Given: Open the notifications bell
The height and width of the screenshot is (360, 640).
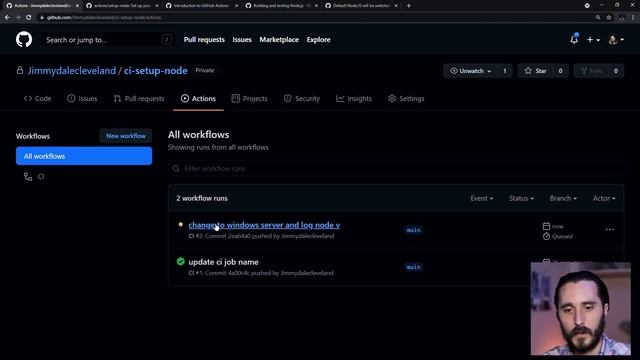Looking at the screenshot, I should pos(574,39).
